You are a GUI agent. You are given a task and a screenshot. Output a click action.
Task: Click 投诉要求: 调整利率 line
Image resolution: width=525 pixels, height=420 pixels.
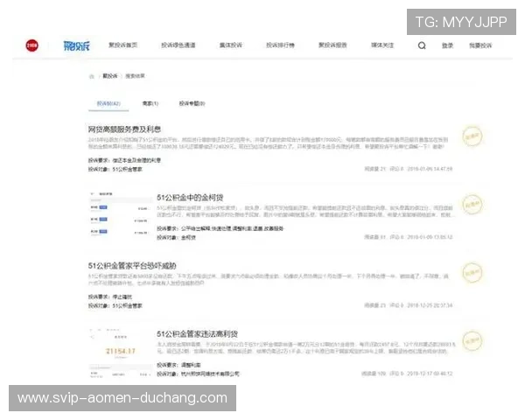click(x=178, y=365)
